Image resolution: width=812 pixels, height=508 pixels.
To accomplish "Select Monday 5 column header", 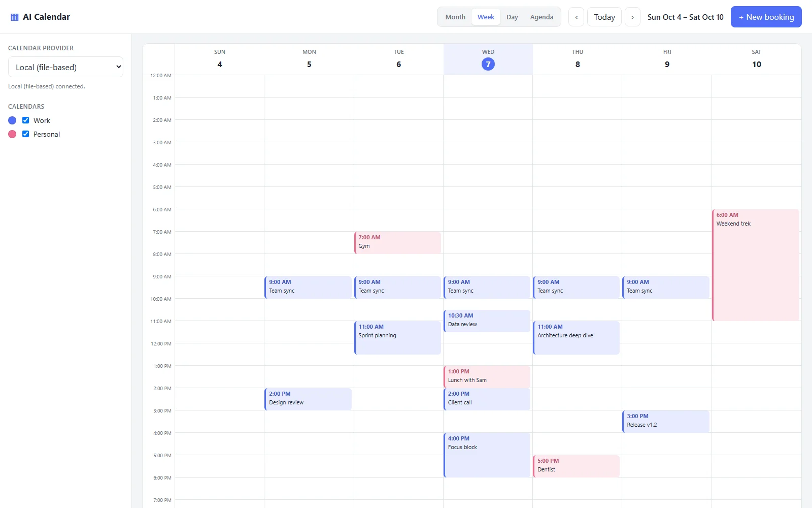I will 309,59.
